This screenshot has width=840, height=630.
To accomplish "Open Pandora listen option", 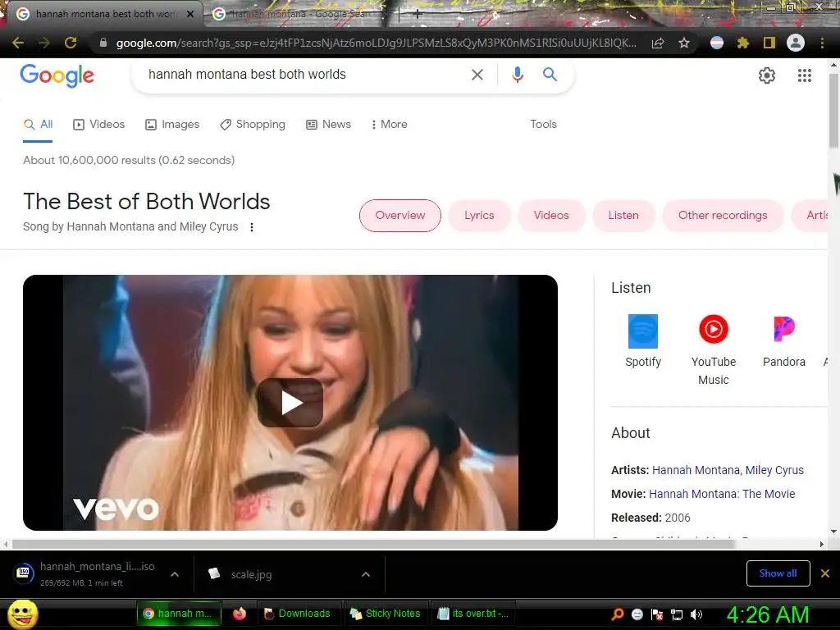I will click(783, 341).
